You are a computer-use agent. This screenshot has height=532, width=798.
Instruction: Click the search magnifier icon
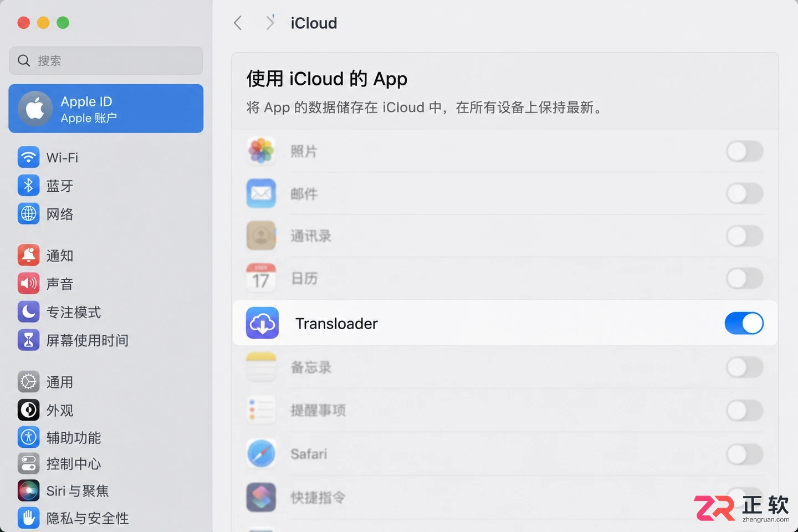pyautogui.click(x=24, y=60)
